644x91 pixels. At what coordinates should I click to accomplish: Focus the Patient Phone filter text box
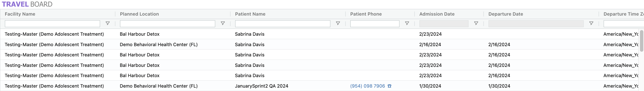[x=374, y=23]
